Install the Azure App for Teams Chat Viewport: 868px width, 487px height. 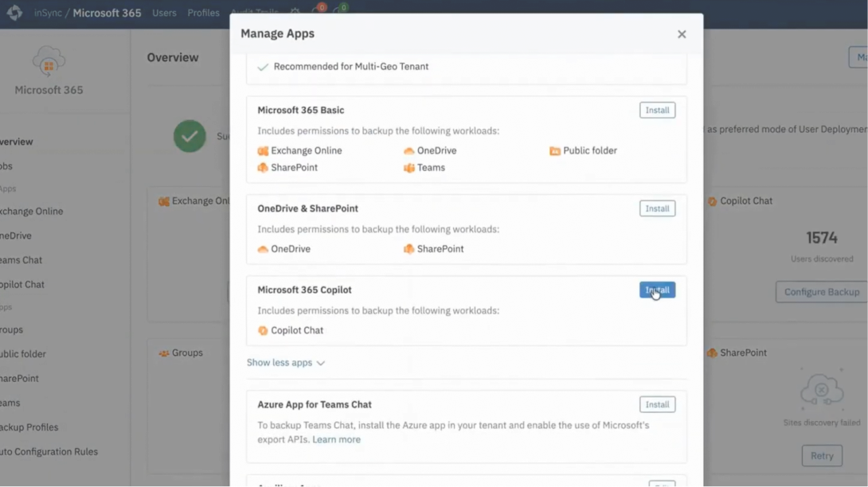[657, 404]
